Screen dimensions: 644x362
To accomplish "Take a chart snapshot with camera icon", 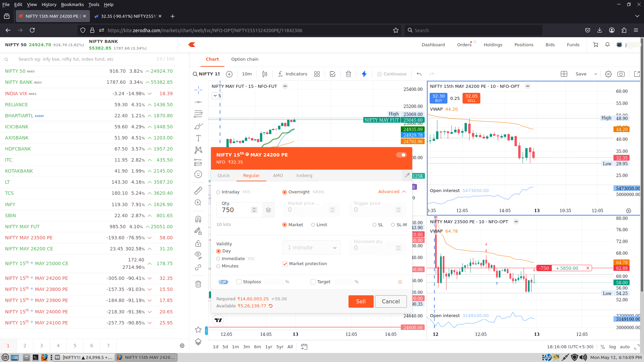I will click(621, 74).
